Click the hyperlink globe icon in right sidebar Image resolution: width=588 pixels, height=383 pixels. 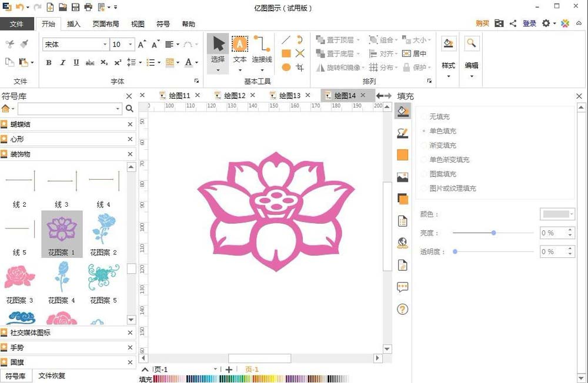(x=403, y=242)
